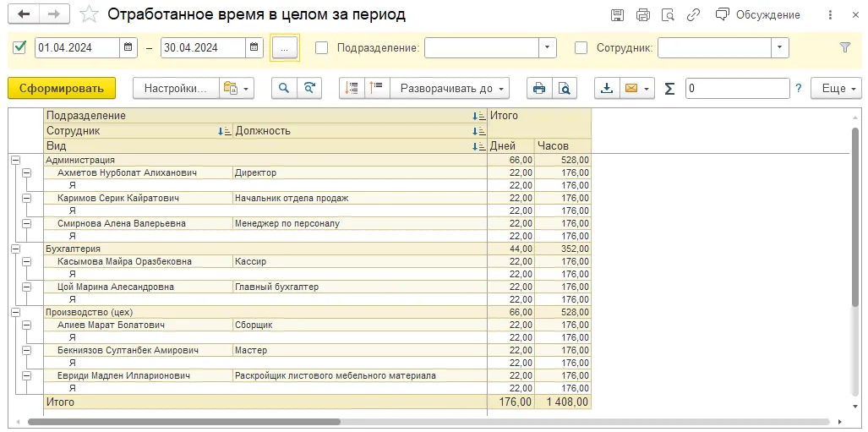Get a link via the chain icon
868x432 pixels.
click(693, 15)
